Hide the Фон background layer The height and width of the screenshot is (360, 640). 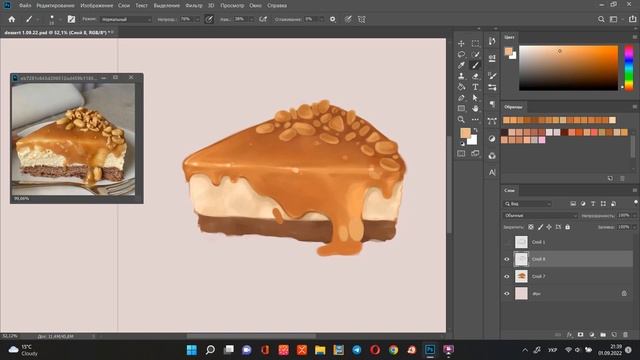pyautogui.click(x=507, y=293)
